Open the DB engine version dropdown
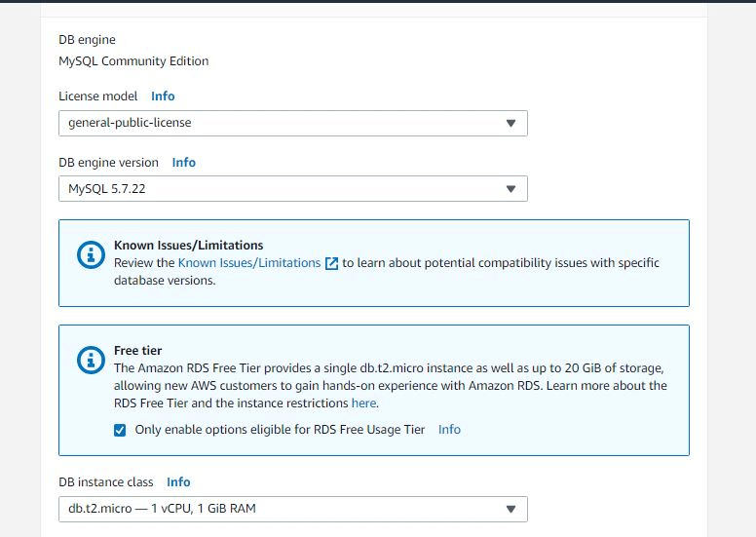Screen dimensions: 756x537 click(293, 189)
